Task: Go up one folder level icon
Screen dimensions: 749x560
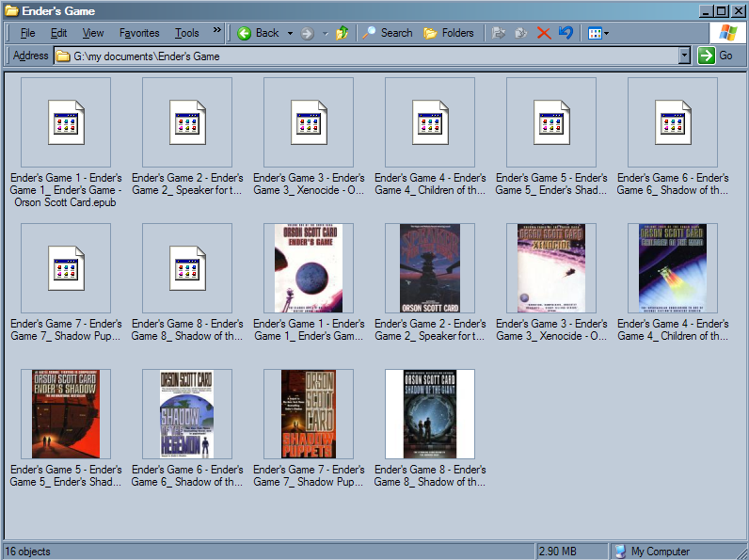Action: tap(342, 33)
